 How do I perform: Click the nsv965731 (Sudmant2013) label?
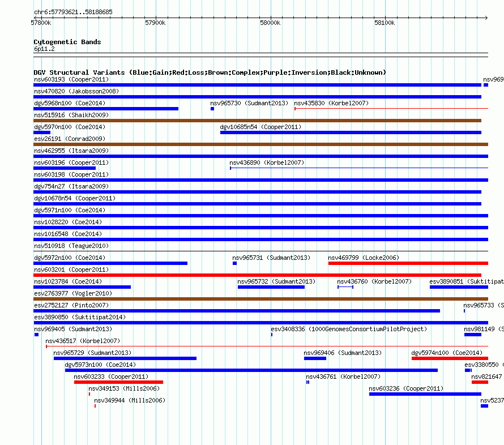(271, 258)
